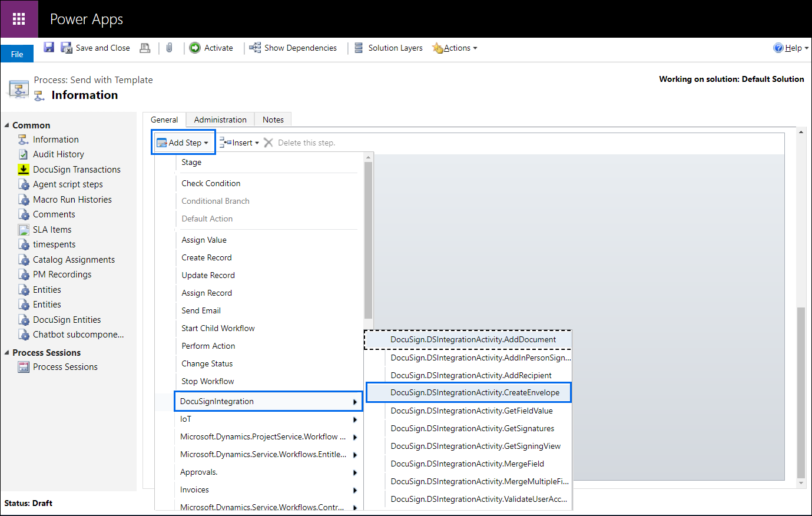Choose AddRecipient from DocuSign submenu
Viewport: 812px width, 516px height.
tap(471, 375)
